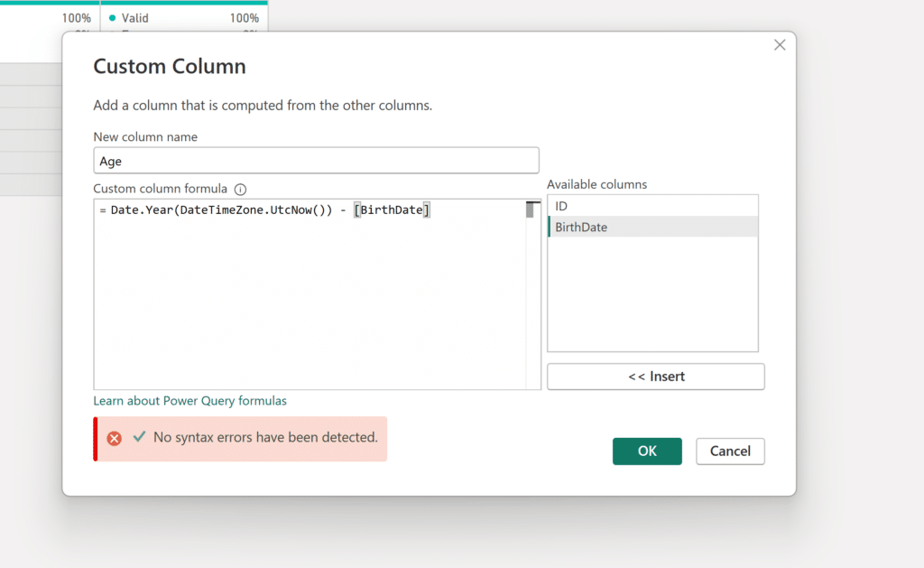
Task: Click the Custom Column dialog title
Action: (170, 67)
